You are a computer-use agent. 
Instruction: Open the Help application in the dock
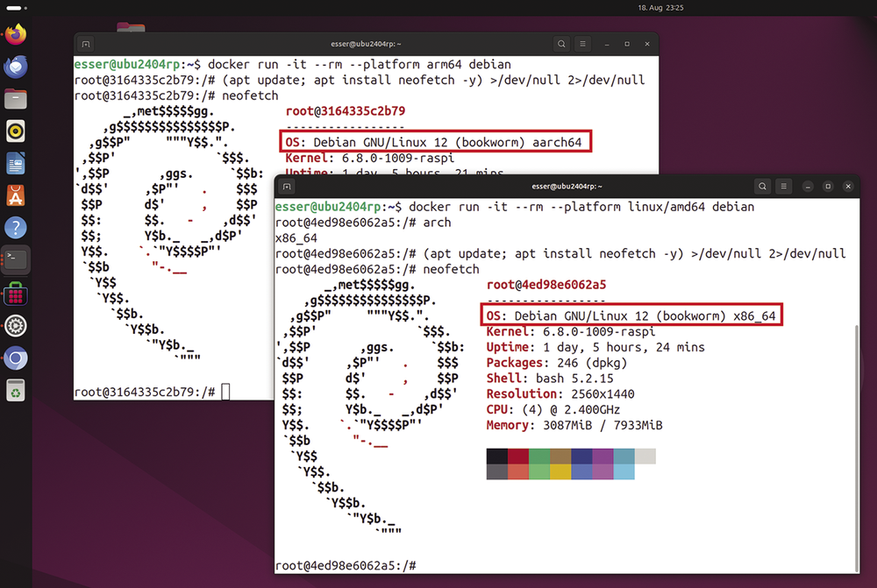pos(16,227)
